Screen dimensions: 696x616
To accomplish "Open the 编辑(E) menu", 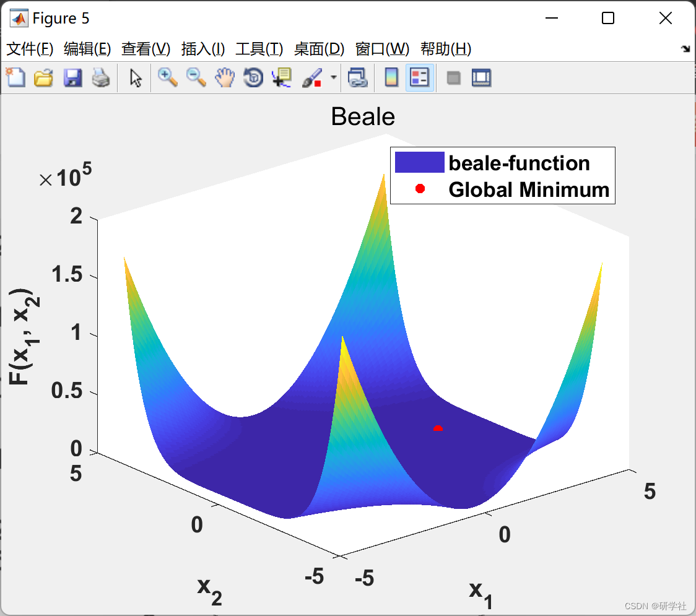I will [x=87, y=49].
